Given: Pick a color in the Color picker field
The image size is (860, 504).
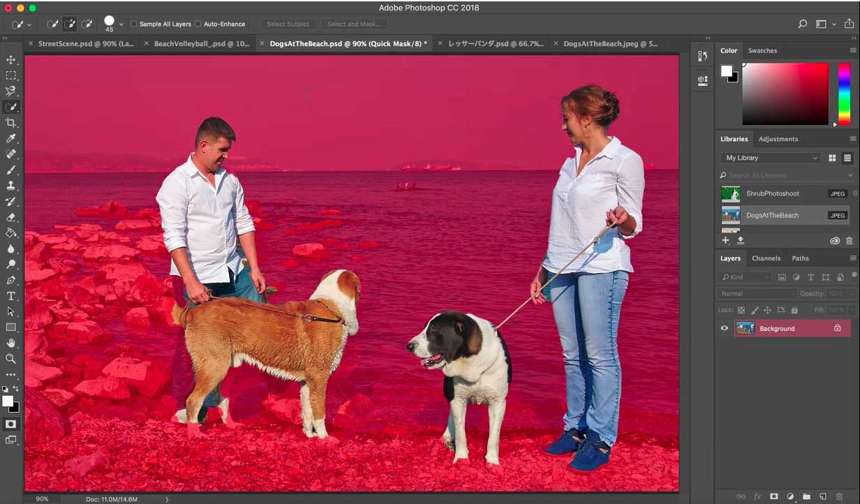Looking at the screenshot, I should [785, 94].
